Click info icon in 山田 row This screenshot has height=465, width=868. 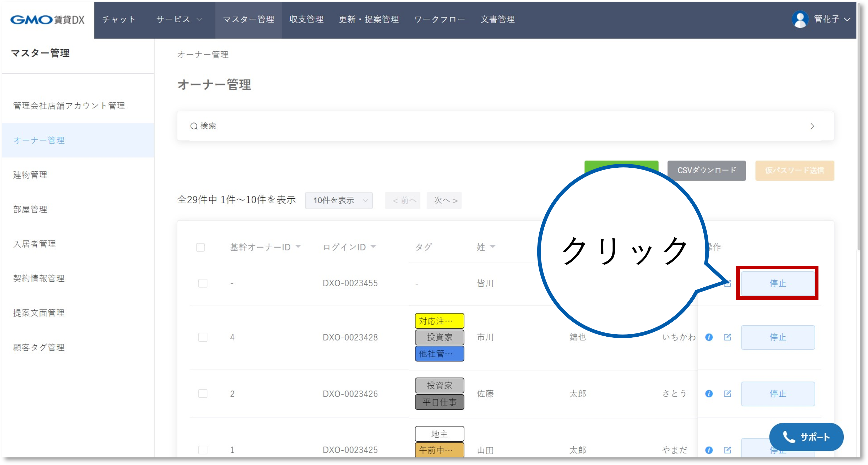(709, 450)
